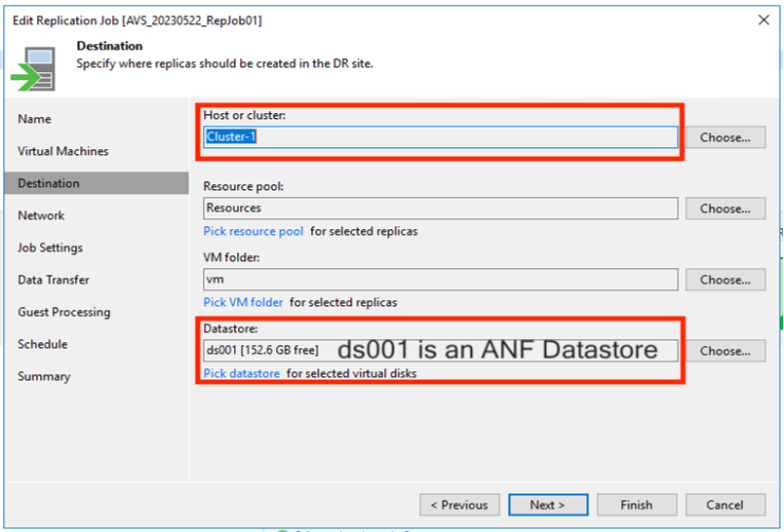Focus the Host or cluster field

[x=441, y=137]
